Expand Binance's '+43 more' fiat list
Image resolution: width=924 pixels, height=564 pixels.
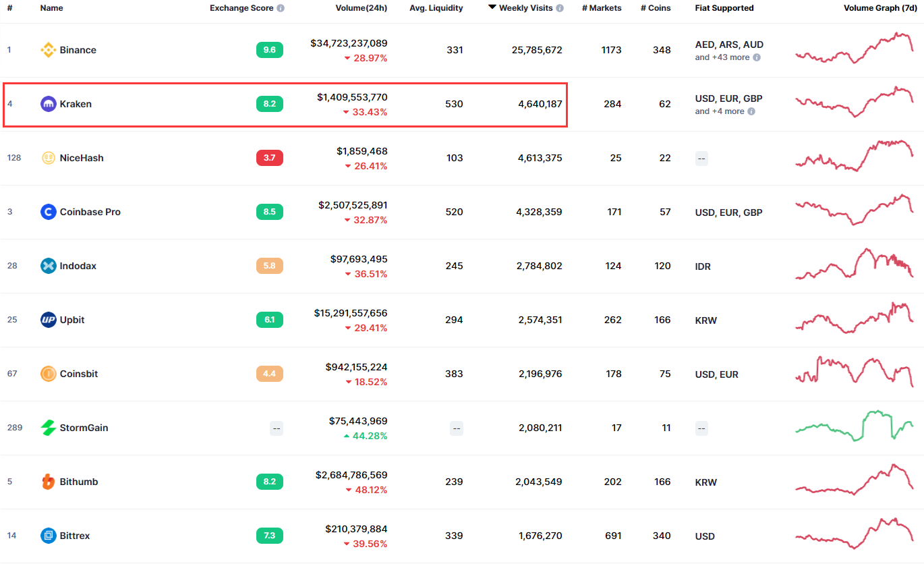pyautogui.click(x=727, y=57)
